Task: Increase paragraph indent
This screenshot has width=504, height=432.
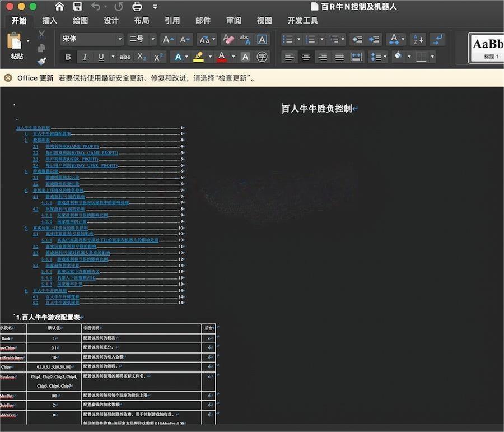Action: (x=374, y=40)
